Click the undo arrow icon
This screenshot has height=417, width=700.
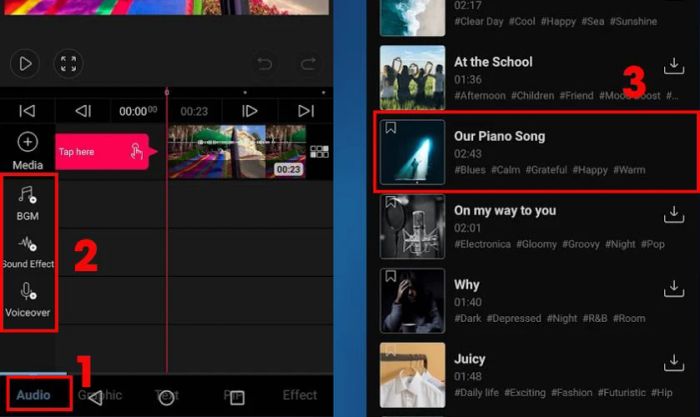pos(263,64)
